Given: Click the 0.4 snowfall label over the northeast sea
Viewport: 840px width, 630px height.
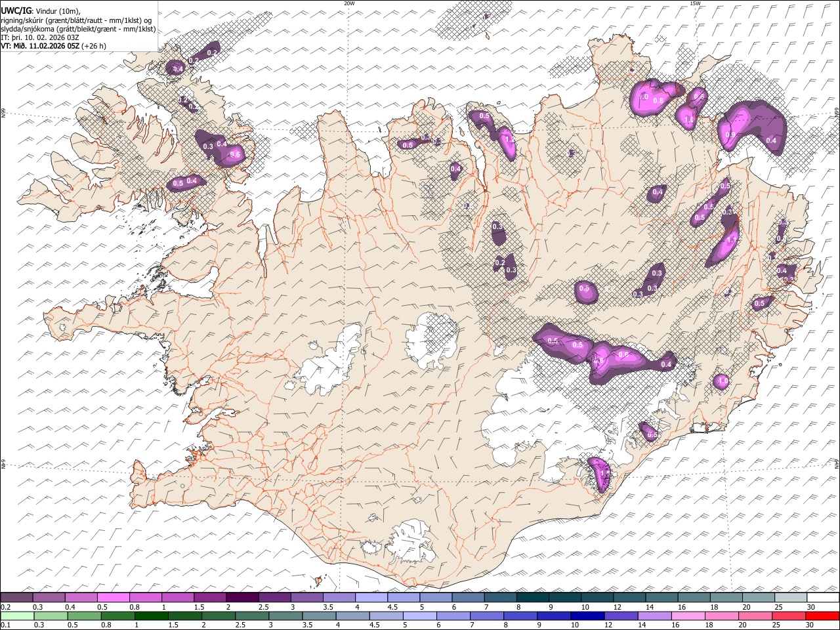Looking at the screenshot, I should [771, 140].
